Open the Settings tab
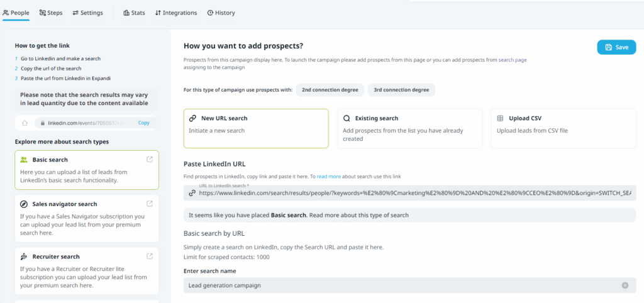Image resolution: width=644 pixels, height=303 pixels. point(87,13)
